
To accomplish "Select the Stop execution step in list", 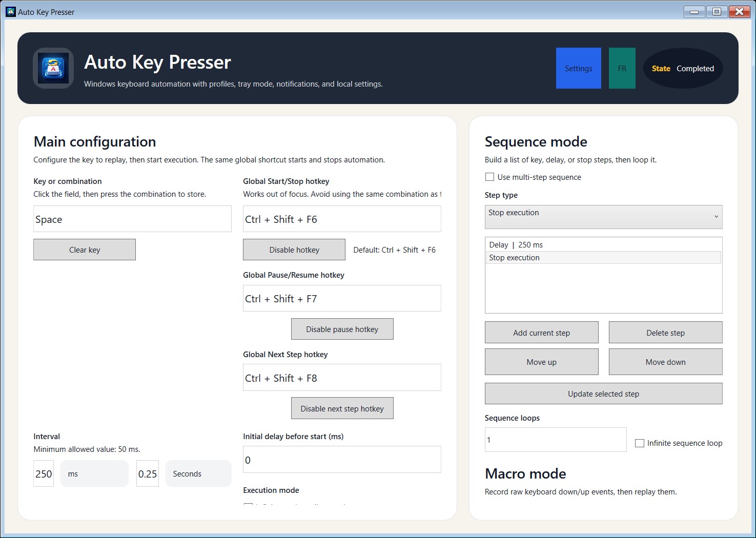I will (x=603, y=258).
